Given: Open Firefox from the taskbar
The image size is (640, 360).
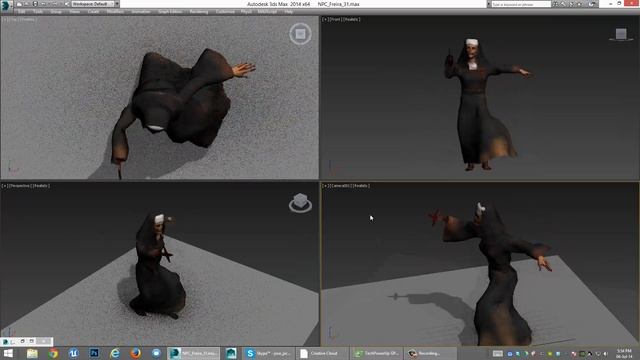Looking at the screenshot, I should tap(136, 353).
